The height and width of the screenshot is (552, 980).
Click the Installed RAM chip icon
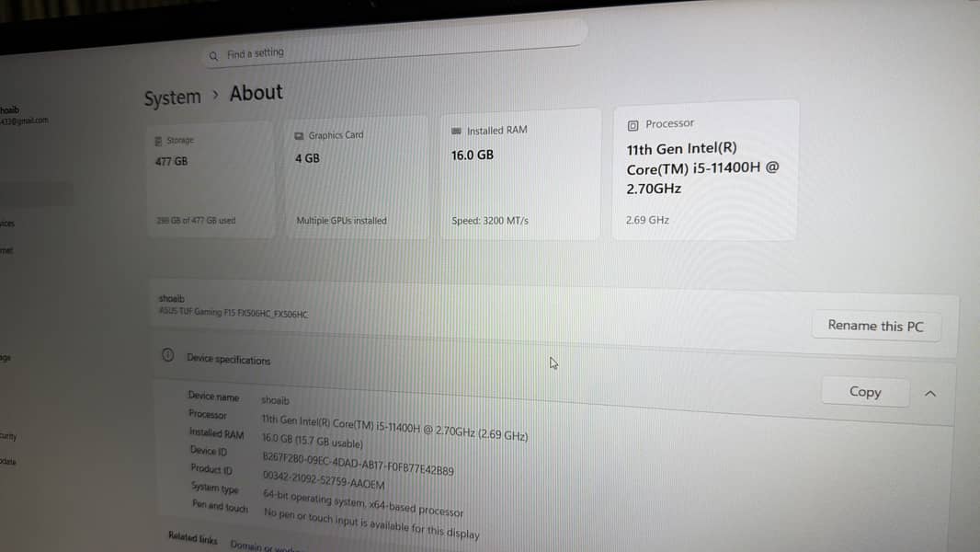[457, 131]
